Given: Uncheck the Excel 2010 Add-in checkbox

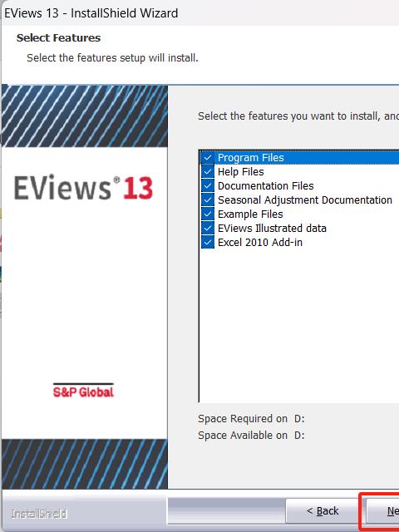Looking at the screenshot, I should [207, 243].
